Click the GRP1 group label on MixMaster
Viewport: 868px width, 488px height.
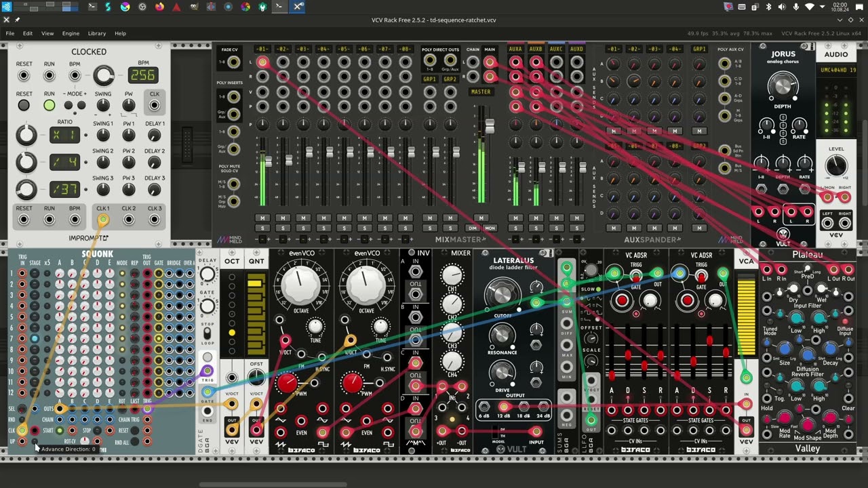click(429, 79)
